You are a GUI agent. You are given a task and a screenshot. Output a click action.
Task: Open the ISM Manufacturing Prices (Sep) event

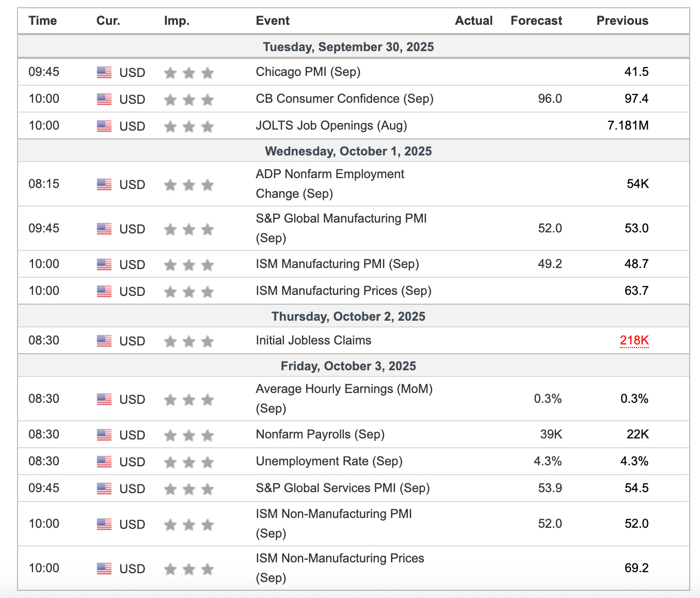pos(344,291)
